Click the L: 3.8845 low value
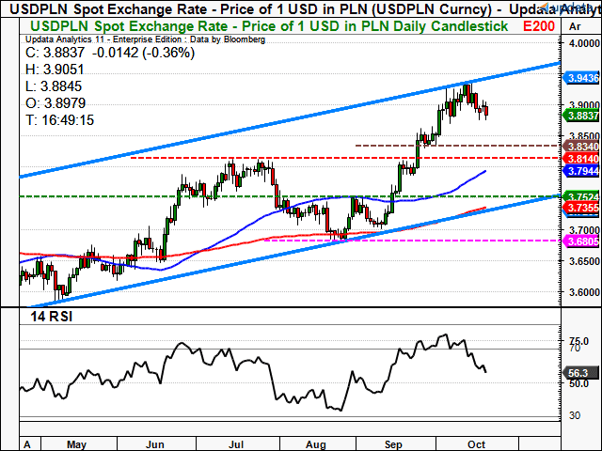The height and width of the screenshot is (451, 602). tap(53, 86)
